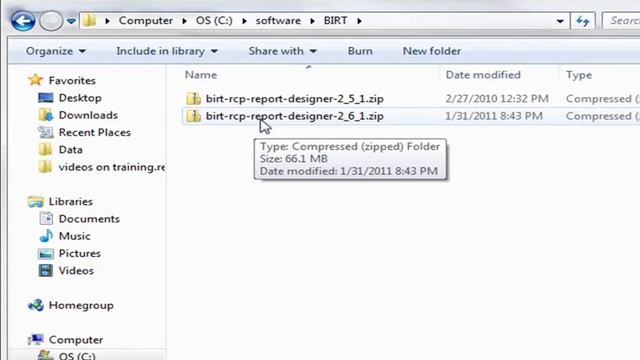Click the videos on training folder icon
The width and height of the screenshot is (640, 360).
(45, 167)
